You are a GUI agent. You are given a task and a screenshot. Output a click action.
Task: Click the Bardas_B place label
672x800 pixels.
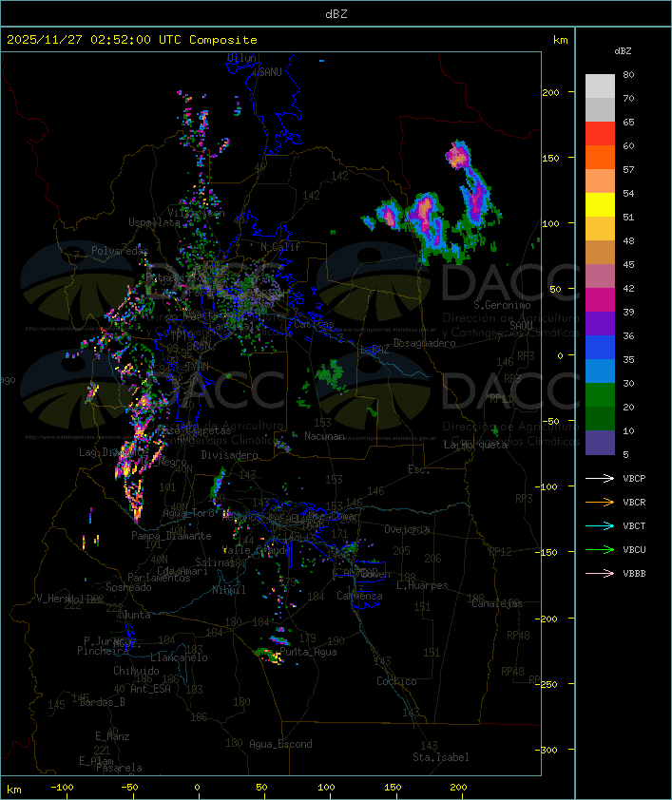[102, 702]
